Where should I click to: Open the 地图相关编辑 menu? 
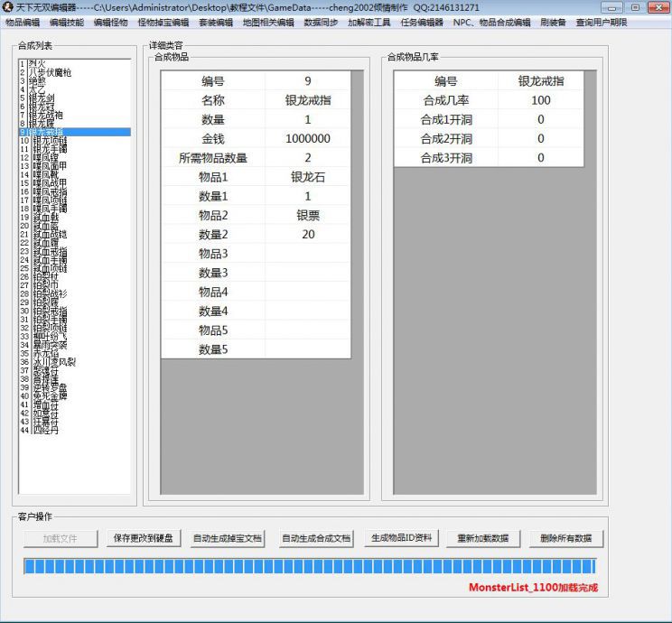tap(268, 22)
